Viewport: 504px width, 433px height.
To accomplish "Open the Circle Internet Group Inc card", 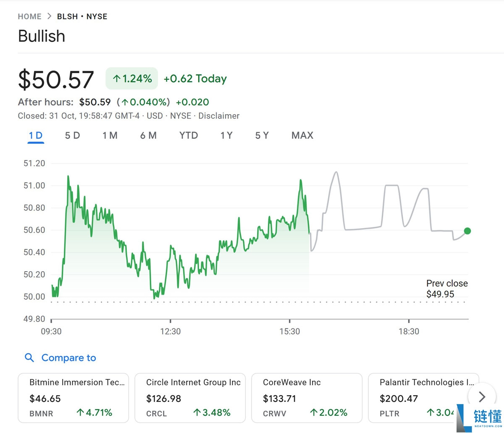I will [190, 398].
